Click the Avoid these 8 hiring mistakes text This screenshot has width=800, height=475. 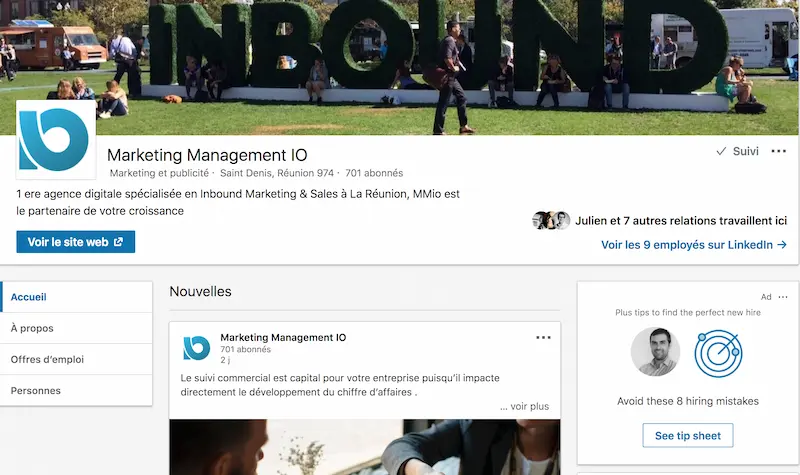click(x=688, y=401)
